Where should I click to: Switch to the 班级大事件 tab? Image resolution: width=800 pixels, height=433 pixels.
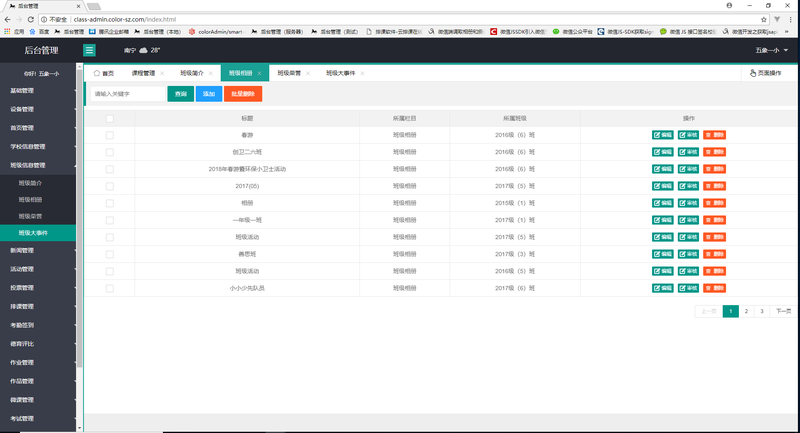click(x=341, y=73)
